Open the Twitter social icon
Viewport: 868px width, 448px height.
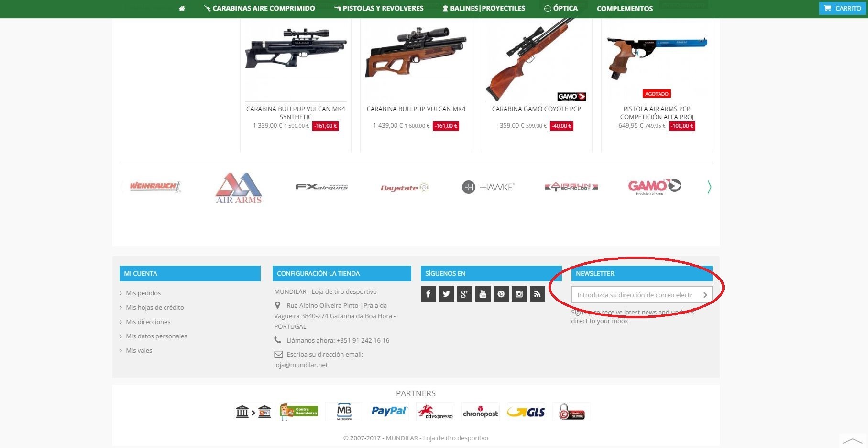pyautogui.click(x=446, y=294)
